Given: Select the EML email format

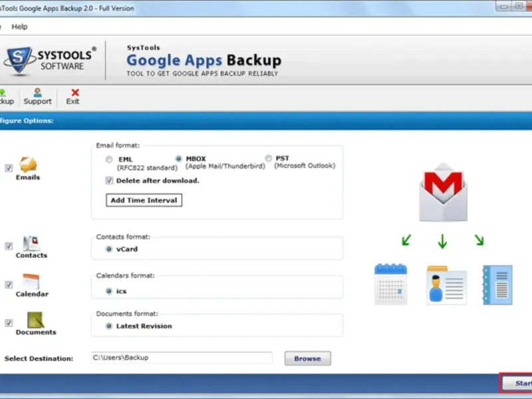Looking at the screenshot, I should pyautogui.click(x=109, y=159).
